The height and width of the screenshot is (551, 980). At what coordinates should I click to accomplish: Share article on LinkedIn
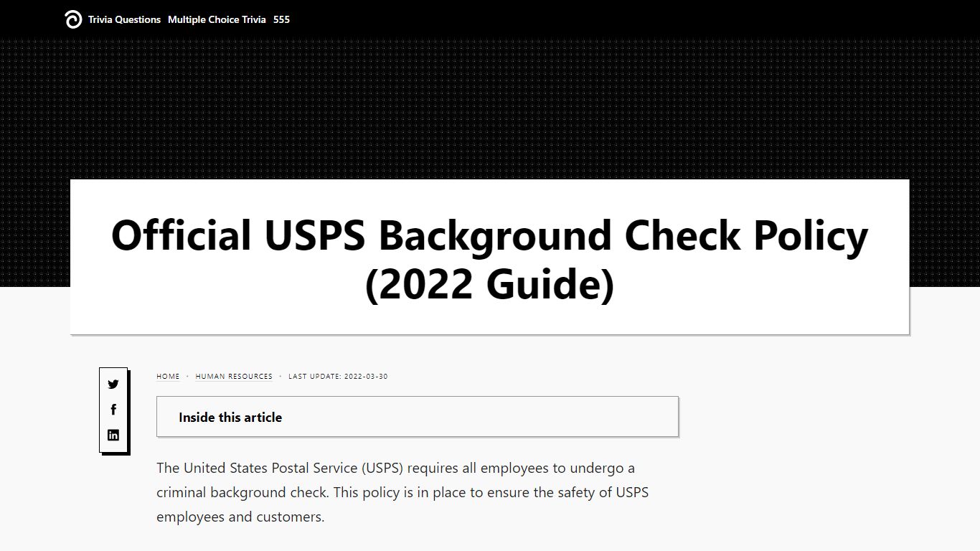click(x=113, y=435)
